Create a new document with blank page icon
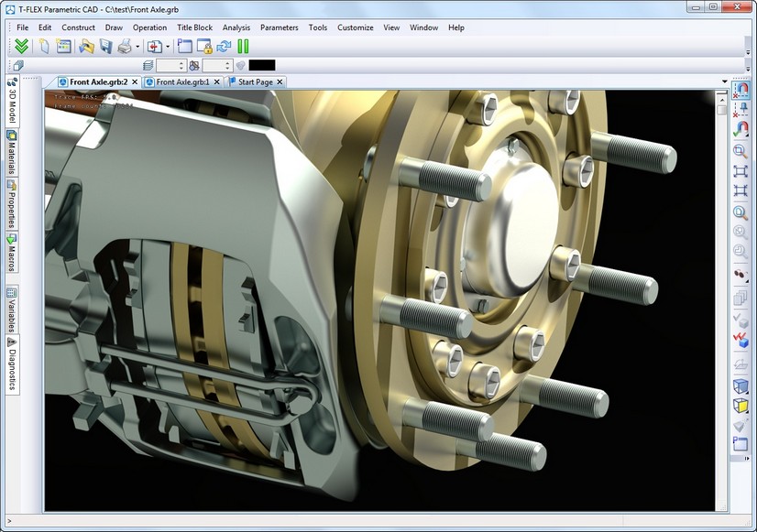The width and height of the screenshot is (757, 532). (x=45, y=46)
